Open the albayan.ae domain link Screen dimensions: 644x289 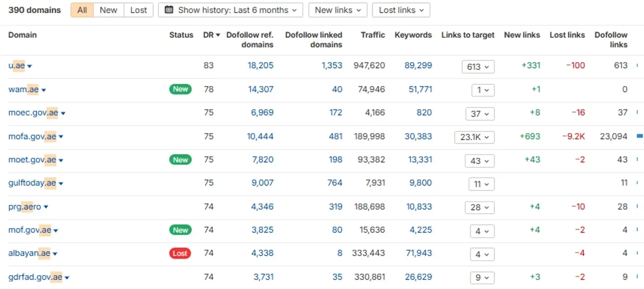29,253
